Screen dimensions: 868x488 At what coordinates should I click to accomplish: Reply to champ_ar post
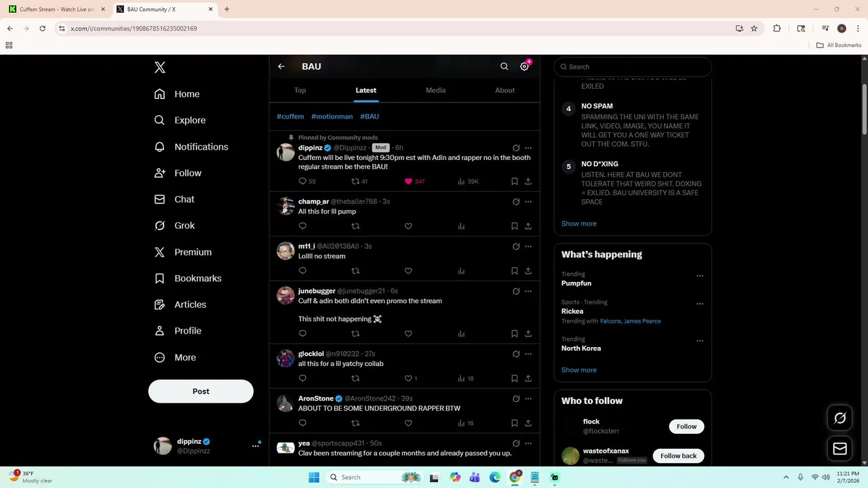[x=302, y=226]
